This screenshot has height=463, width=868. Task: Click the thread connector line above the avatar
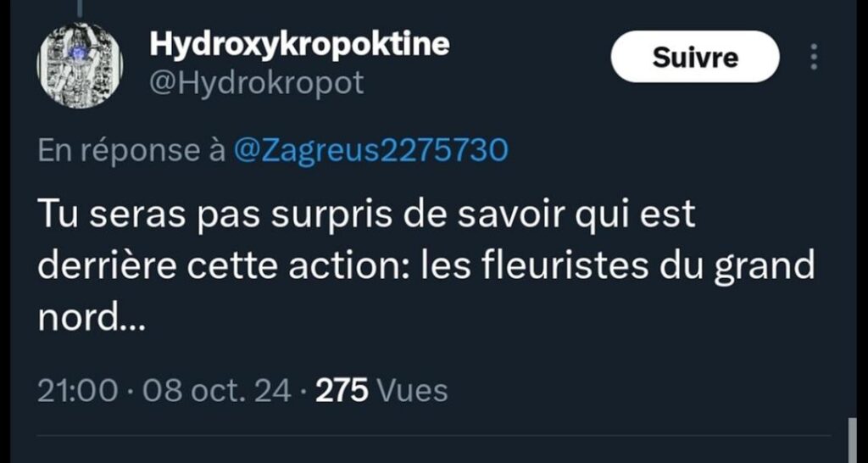(80, 7)
